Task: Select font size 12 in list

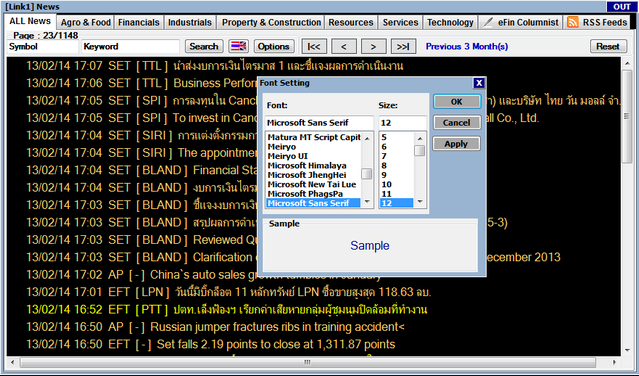Action: [x=397, y=203]
